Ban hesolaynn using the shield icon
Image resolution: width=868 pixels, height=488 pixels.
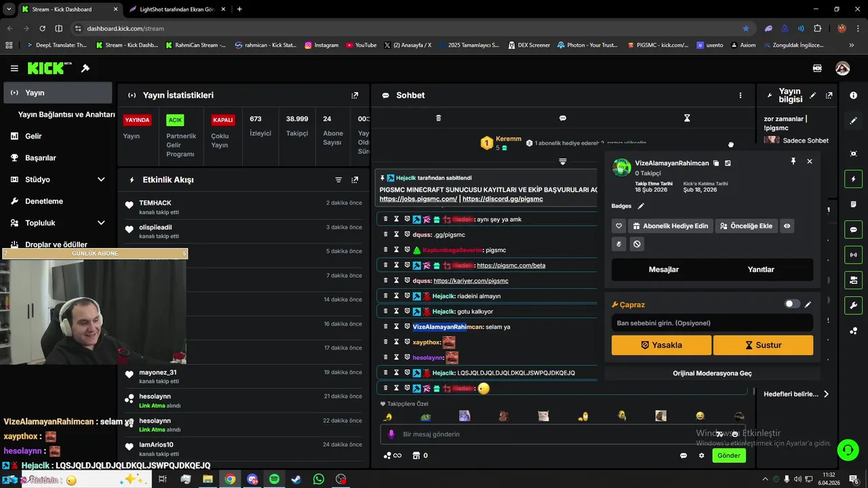(407, 357)
